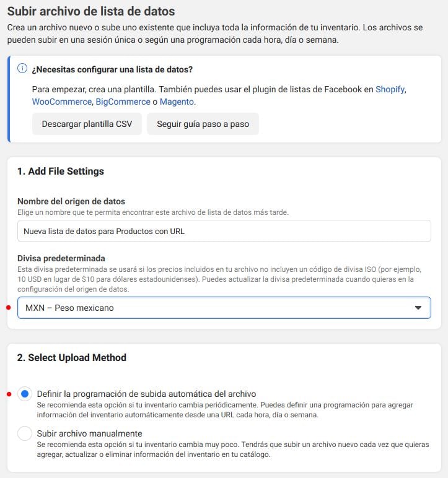Screen dimensions: 448x478
Task: Click the red dot beside automatic upload option
Action: tap(9, 394)
